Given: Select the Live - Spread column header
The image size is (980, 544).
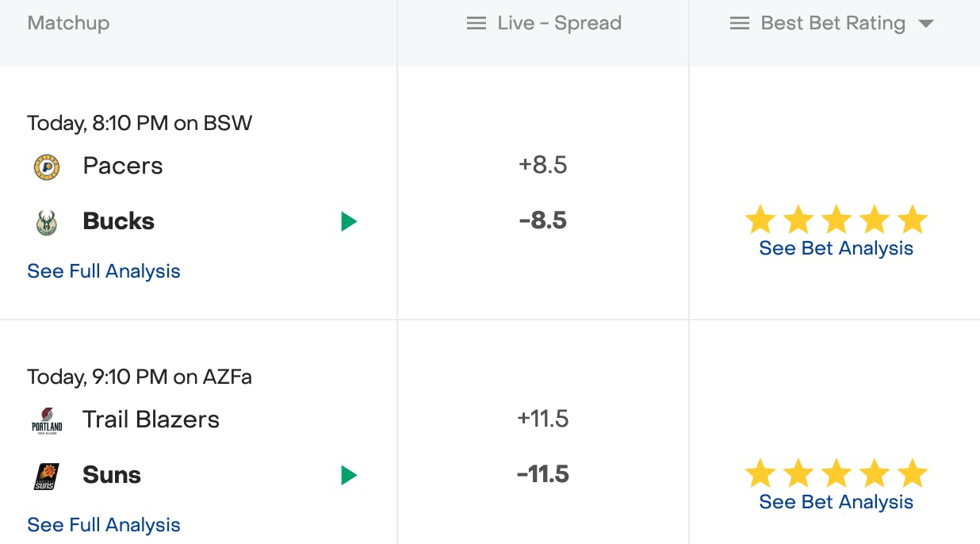Looking at the screenshot, I should coord(559,24).
